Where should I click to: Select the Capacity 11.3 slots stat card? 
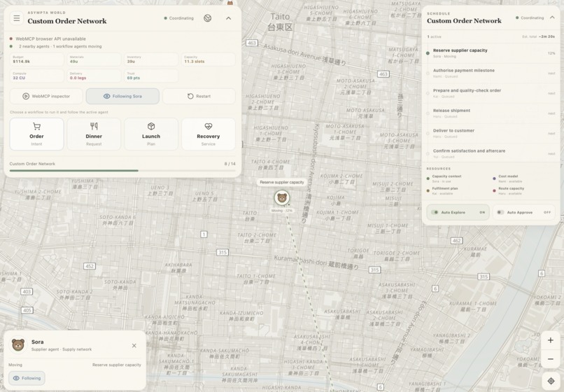[x=209, y=59]
